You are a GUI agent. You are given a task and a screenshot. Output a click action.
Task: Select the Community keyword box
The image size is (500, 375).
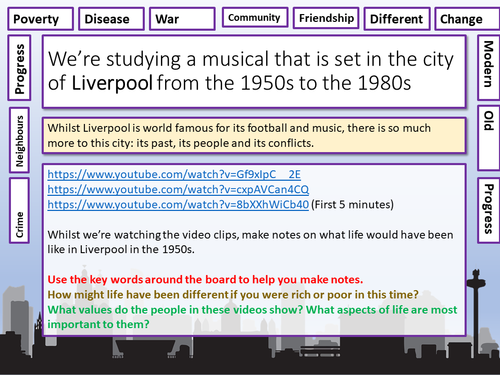[x=255, y=17]
